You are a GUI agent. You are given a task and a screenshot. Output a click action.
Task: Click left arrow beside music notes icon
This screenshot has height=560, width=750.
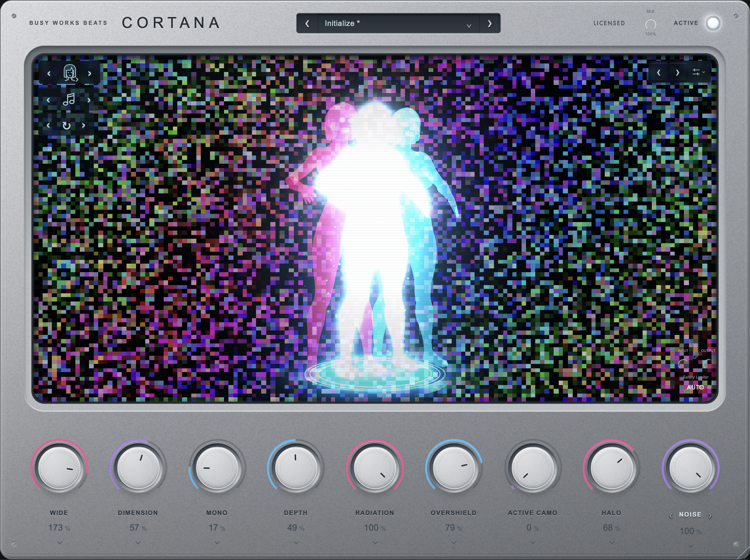48,100
